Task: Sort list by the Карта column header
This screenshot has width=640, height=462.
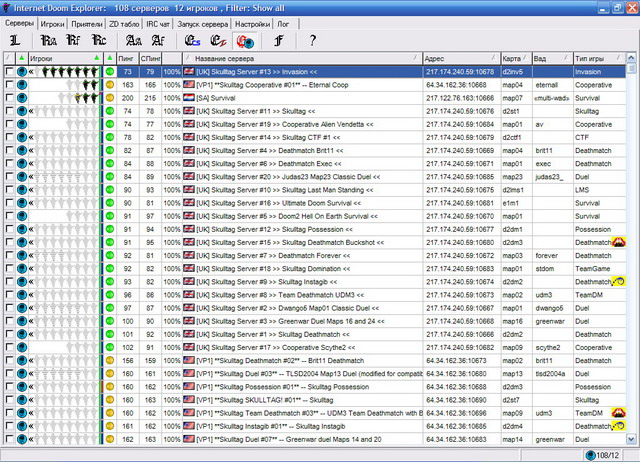Action: [513, 59]
